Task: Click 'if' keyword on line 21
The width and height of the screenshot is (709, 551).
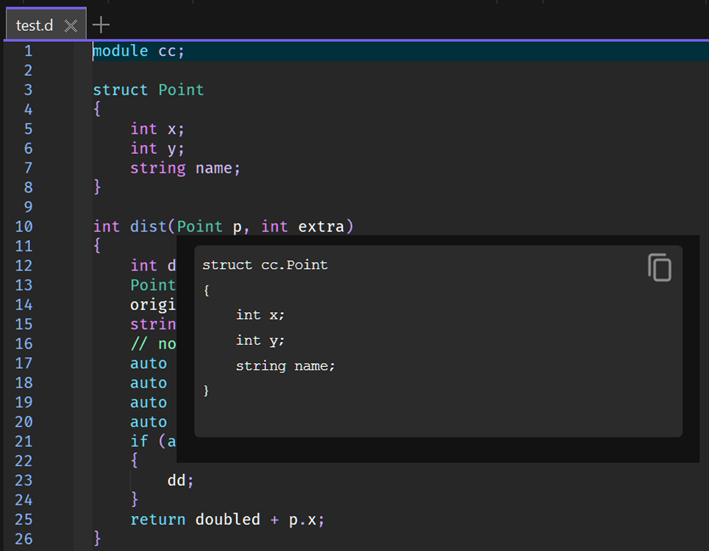Action: (139, 441)
